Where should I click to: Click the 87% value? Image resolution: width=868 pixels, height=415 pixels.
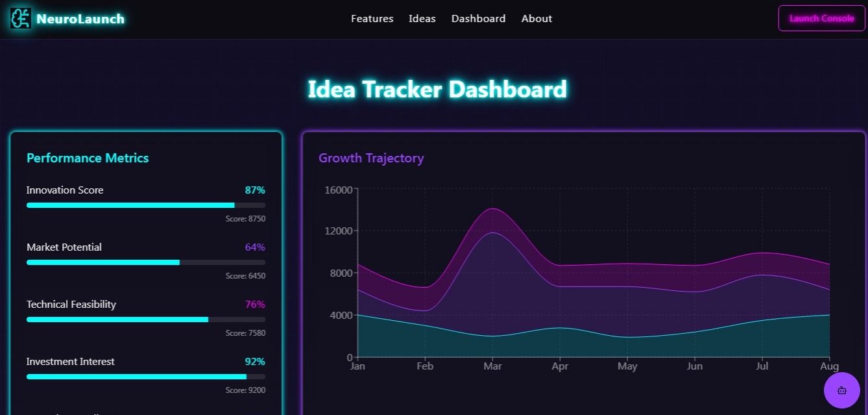coord(255,190)
